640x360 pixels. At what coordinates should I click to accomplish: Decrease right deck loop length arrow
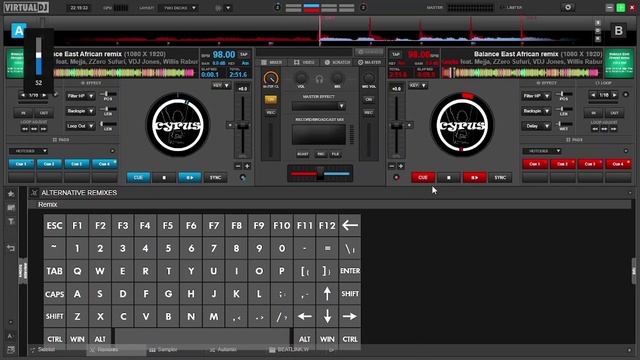click(x=593, y=95)
